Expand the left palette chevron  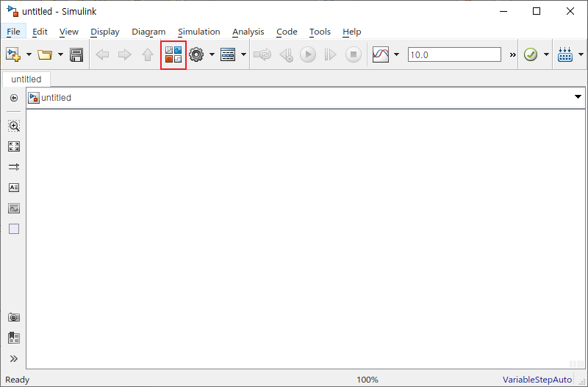[x=14, y=359]
